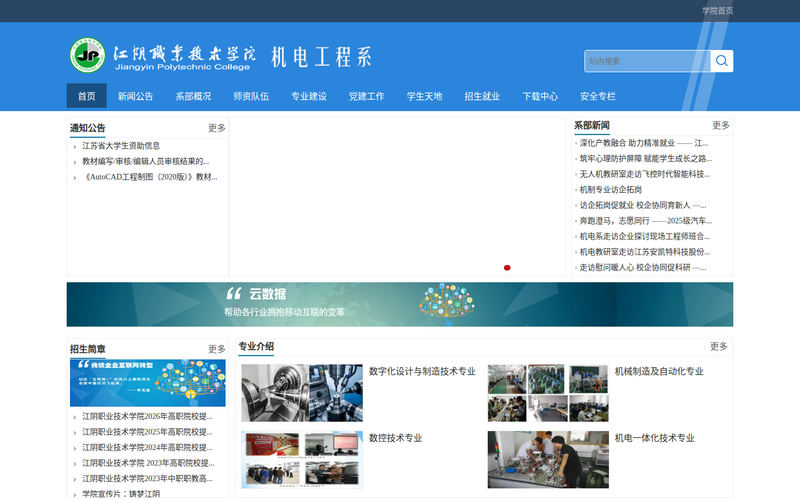
Task: Open the 新闻公告 menu
Action: [x=135, y=96]
